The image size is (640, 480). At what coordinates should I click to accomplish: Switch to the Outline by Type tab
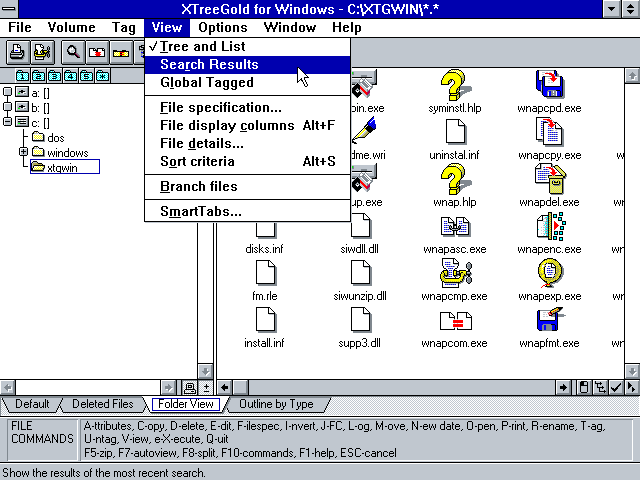pyautogui.click(x=276, y=404)
